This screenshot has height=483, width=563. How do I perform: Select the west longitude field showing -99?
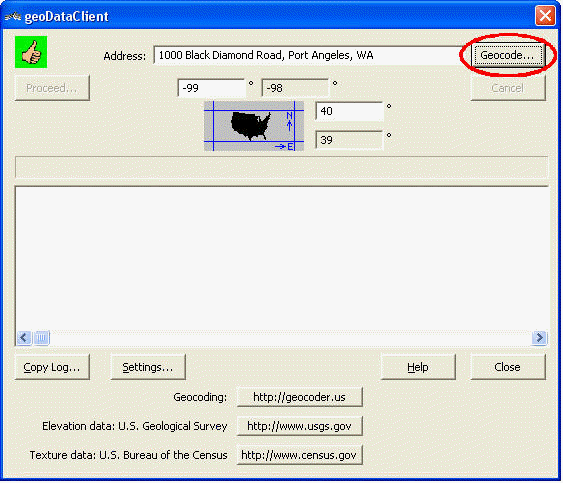211,88
